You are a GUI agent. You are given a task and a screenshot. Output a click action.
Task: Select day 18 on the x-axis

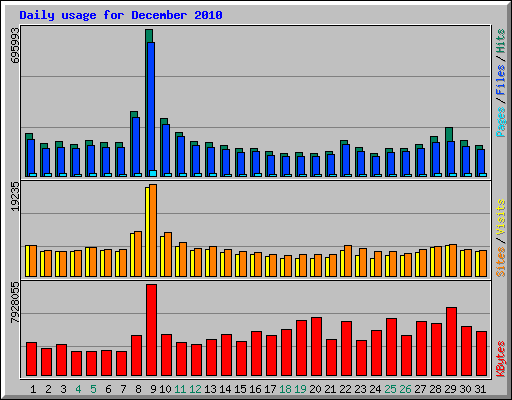pyautogui.click(x=285, y=389)
